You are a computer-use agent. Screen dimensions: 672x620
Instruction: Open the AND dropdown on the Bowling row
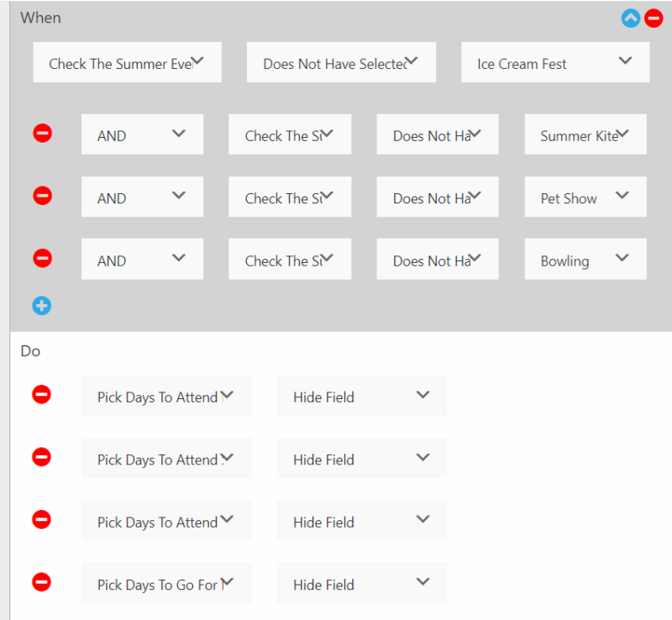pyautogui.click(x=142, y=258)
